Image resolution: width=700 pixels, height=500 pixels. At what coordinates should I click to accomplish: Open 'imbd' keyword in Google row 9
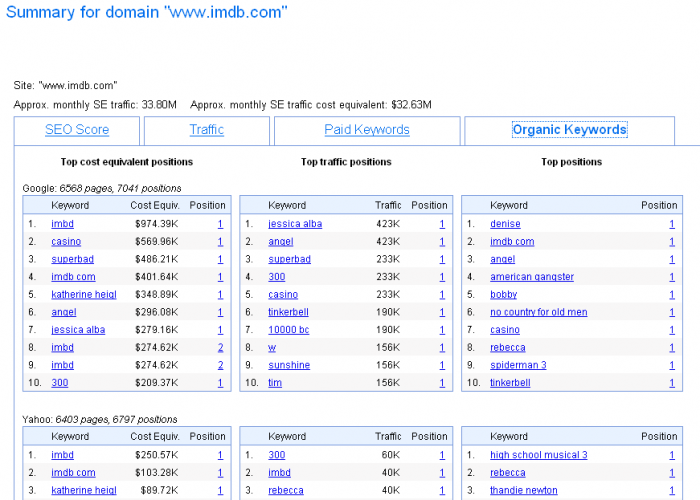click(62, 365)
